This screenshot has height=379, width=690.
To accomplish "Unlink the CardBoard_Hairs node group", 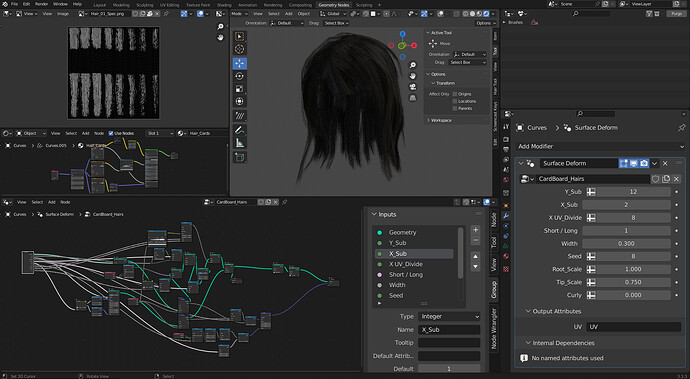I will [676, 179].
